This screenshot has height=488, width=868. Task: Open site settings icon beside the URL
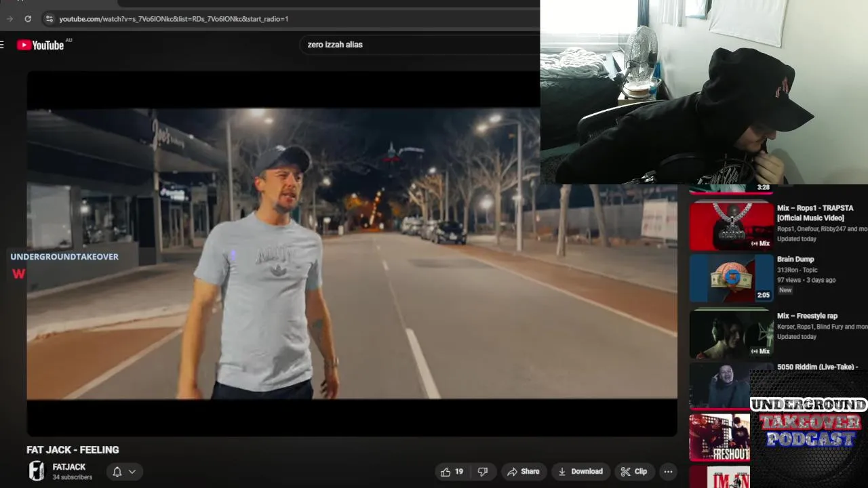point(49,19)
